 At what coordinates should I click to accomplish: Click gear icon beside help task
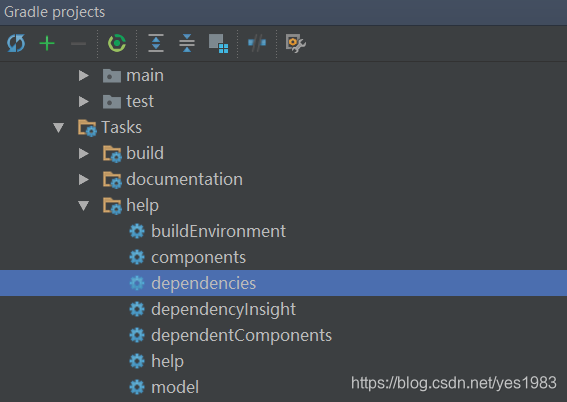[137, 362]
